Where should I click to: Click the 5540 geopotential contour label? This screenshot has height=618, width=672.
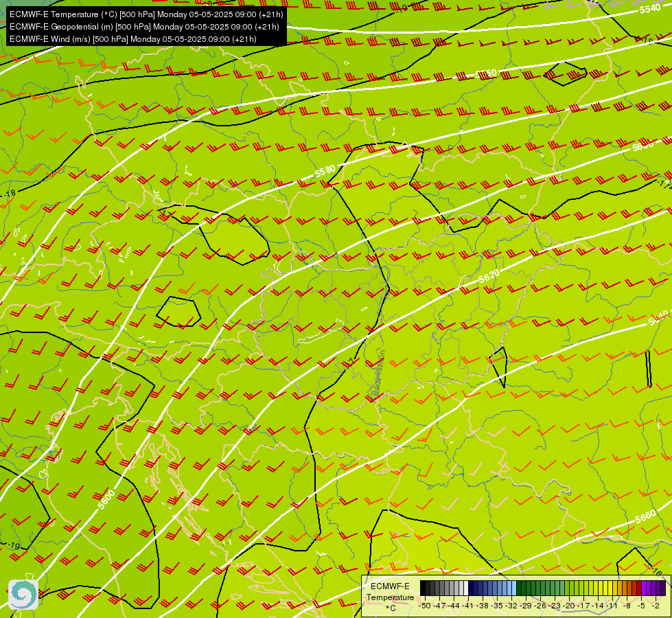(x=650, y=8)
